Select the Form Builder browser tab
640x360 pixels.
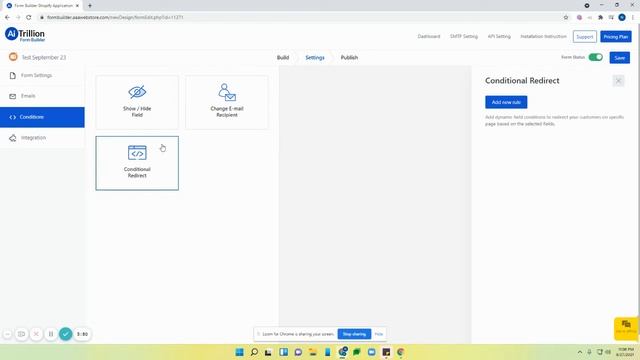(x=42, y=6)
